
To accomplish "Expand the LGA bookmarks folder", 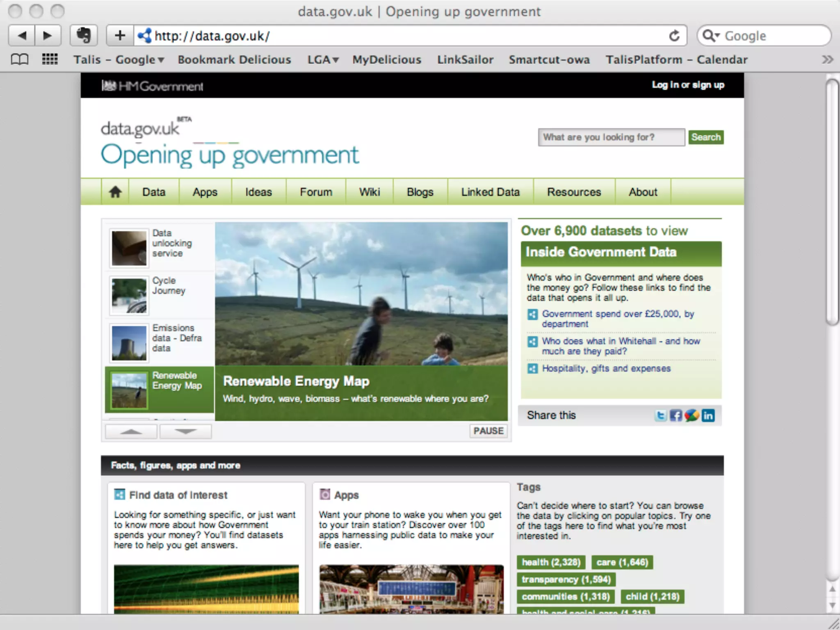I will pos(323,60).
